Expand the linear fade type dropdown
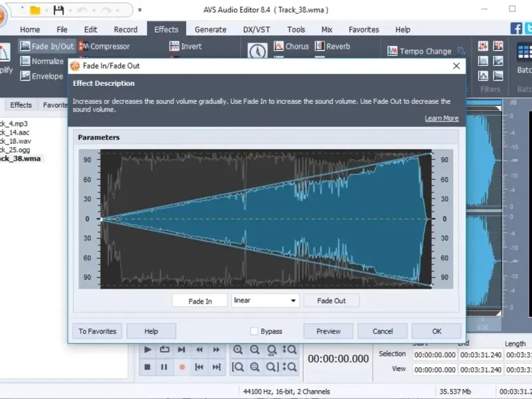The height and width of the screenshot is (399, 532). pos(293,301)
